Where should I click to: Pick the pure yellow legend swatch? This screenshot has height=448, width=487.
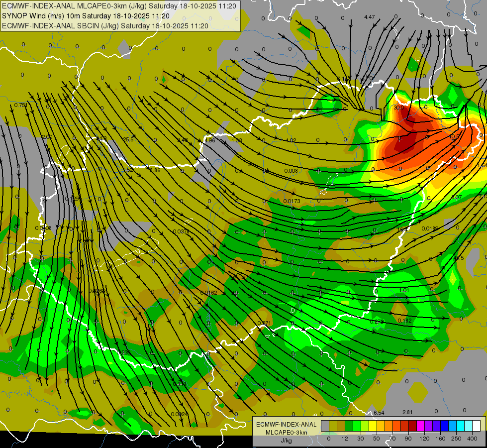373,426
